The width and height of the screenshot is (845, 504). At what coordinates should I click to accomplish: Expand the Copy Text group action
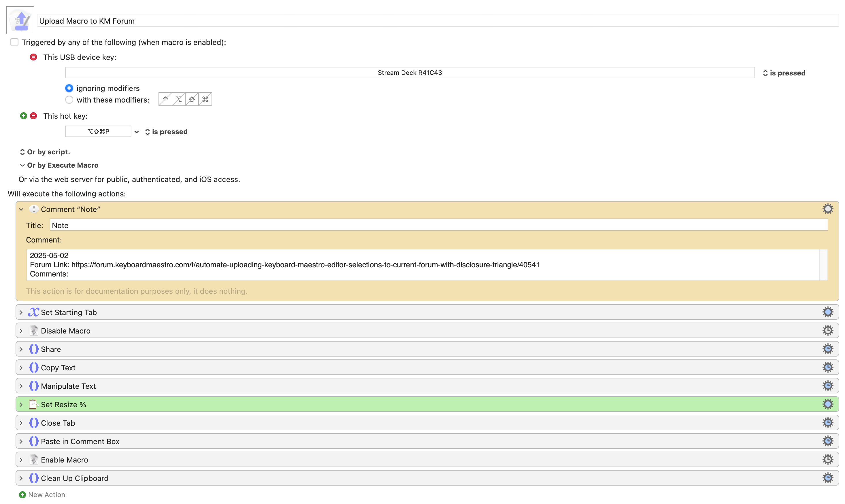[21, 367]
